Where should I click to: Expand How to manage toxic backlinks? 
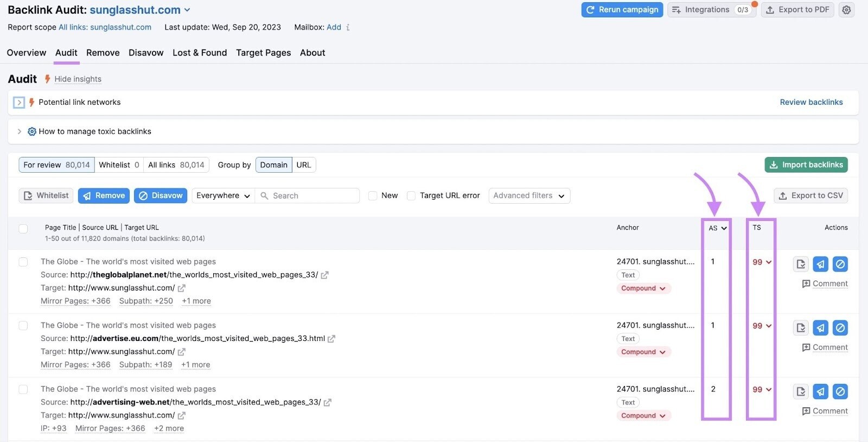(x=20, y=131)
